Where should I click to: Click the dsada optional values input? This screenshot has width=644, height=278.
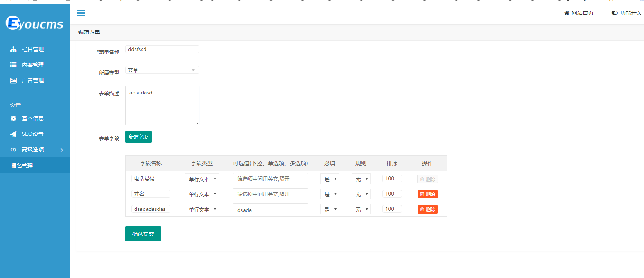[271, 210]
